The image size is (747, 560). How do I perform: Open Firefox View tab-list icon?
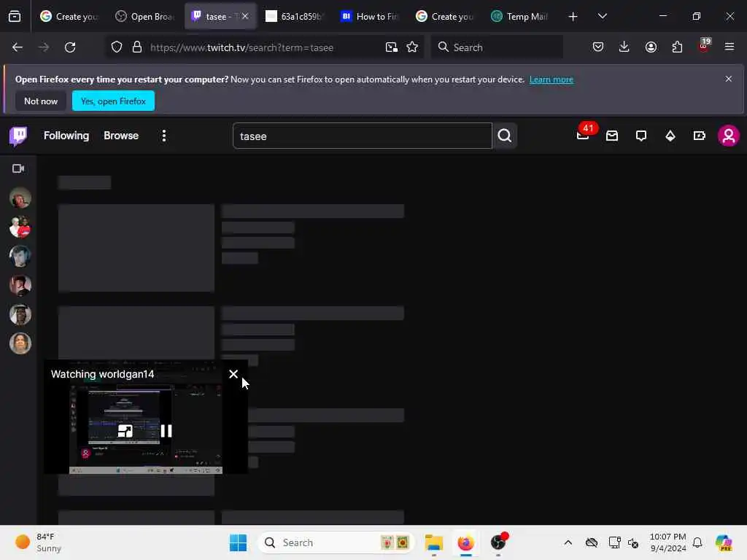tap(15, 17)
